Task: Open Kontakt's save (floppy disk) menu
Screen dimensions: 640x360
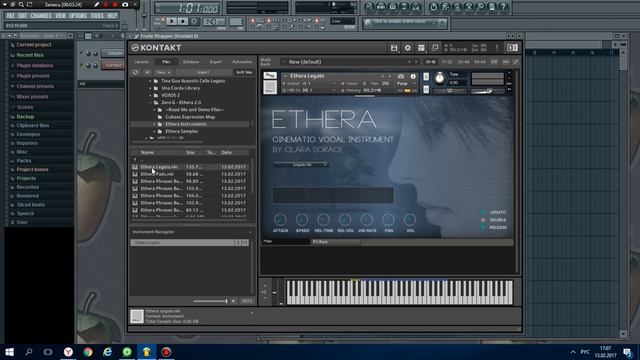Action: click(394, 48)
